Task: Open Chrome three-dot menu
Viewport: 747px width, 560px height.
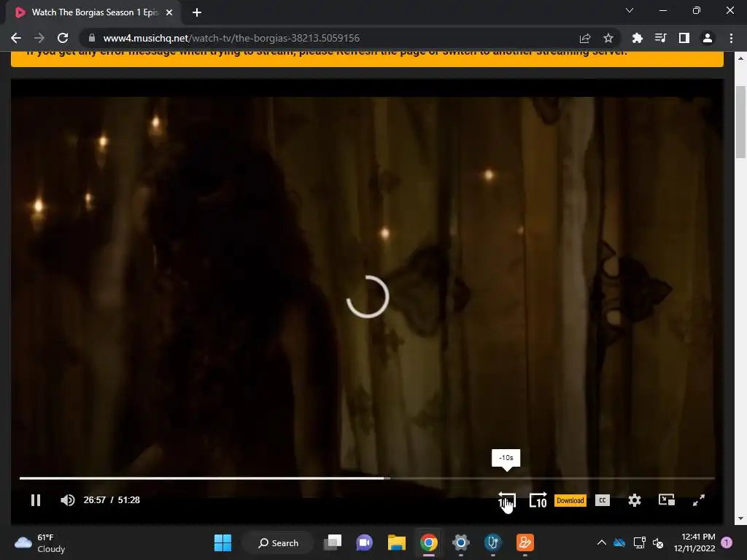Action: (x=731, y=38)
